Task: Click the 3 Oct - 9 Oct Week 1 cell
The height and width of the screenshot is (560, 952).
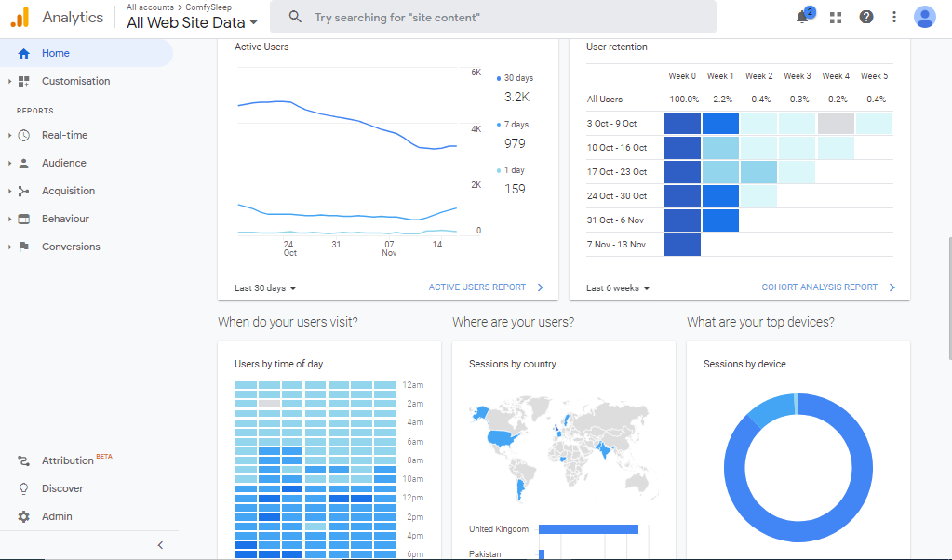Action: 720,124
